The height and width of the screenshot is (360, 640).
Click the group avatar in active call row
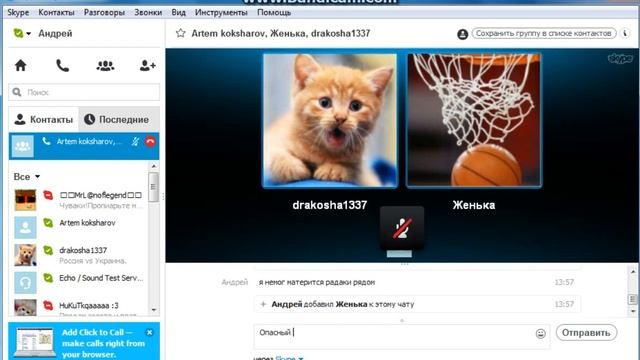click(22, 146)
